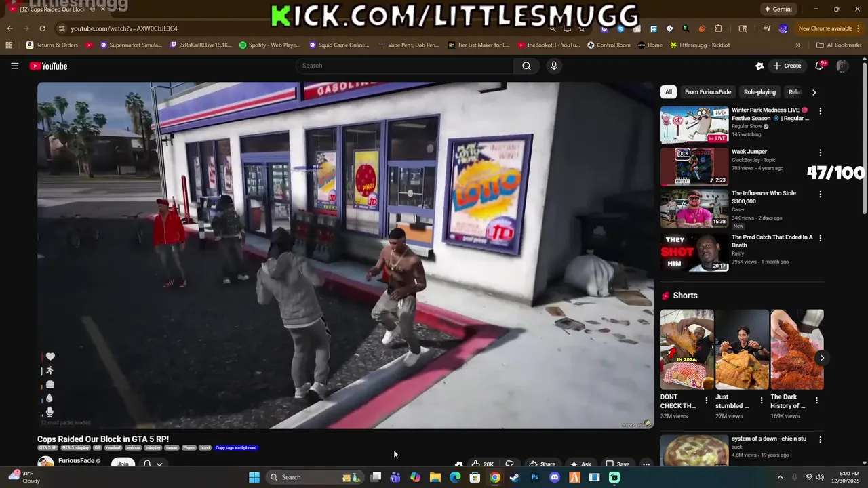868x488 pixels.
Task: Open the littlesmugg - KickBot bookmark
Action: point(700,45)
